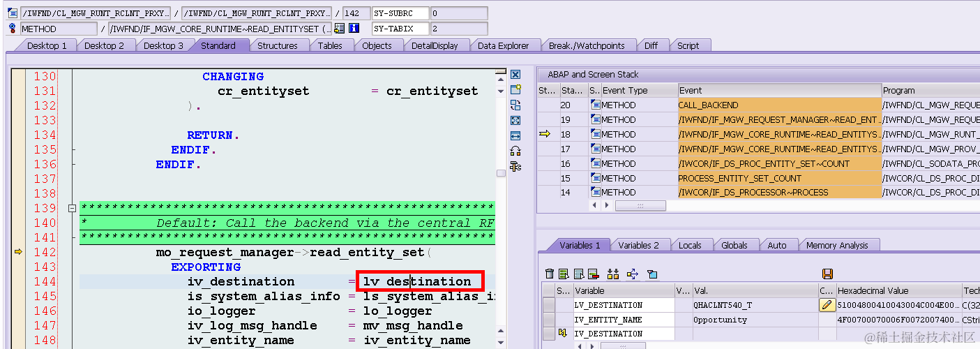
Task: Click the delete trash icon in variables toolbar
Action: tap(550, 274)
